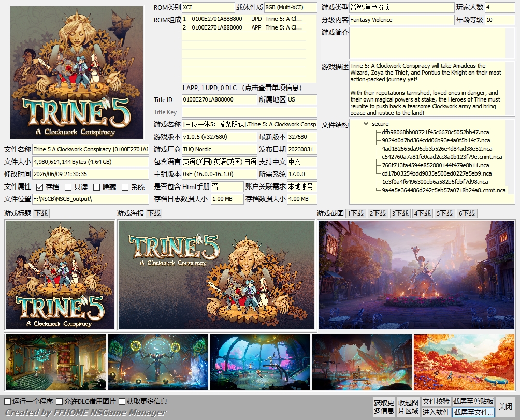Enable the 运行一个程序 checkbox
This screenshot has width=520, height=420.
[7, 401]
